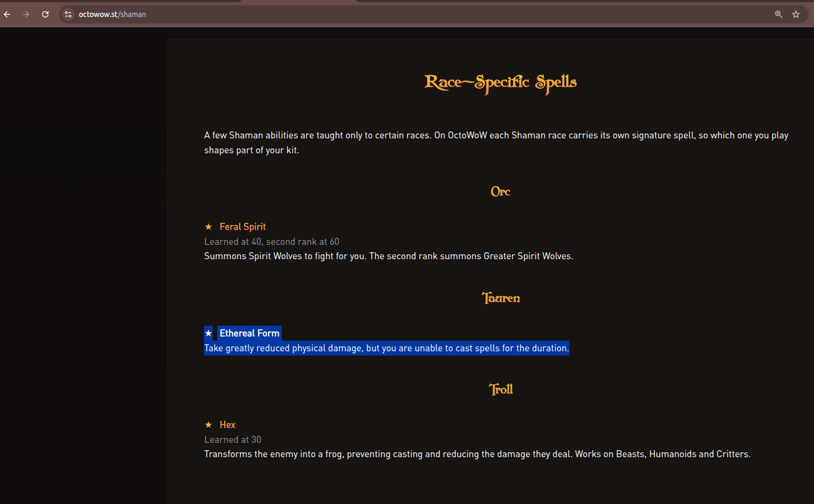Open the zoom magnifier in address bar
814x504 pixels.
pyautogui.click(x=779, y=14)
